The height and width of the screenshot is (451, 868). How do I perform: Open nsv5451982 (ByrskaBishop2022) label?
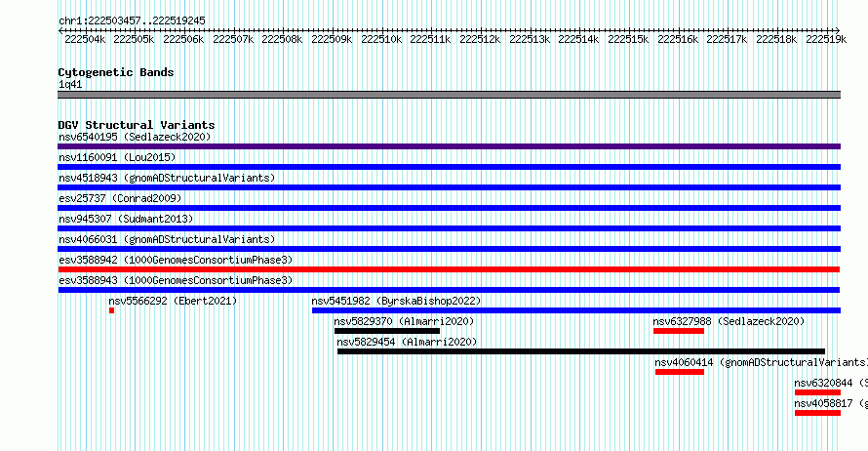396,301
